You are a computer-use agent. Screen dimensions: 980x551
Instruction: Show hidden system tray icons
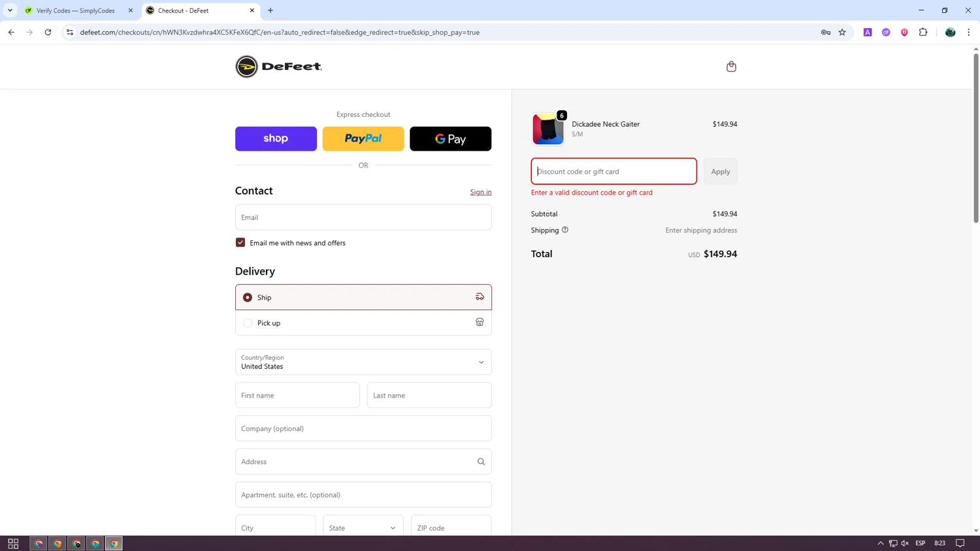pos(880,543)
